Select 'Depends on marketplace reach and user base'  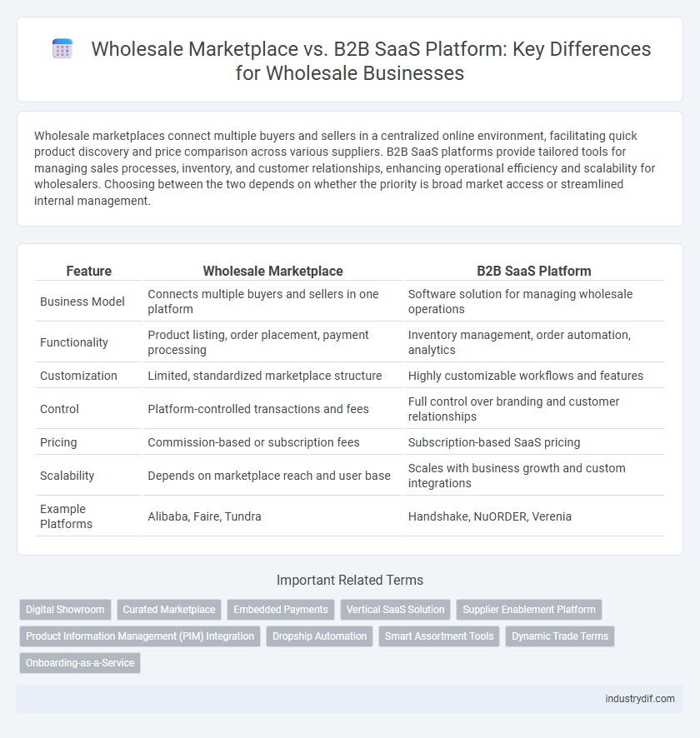point(273,476)
